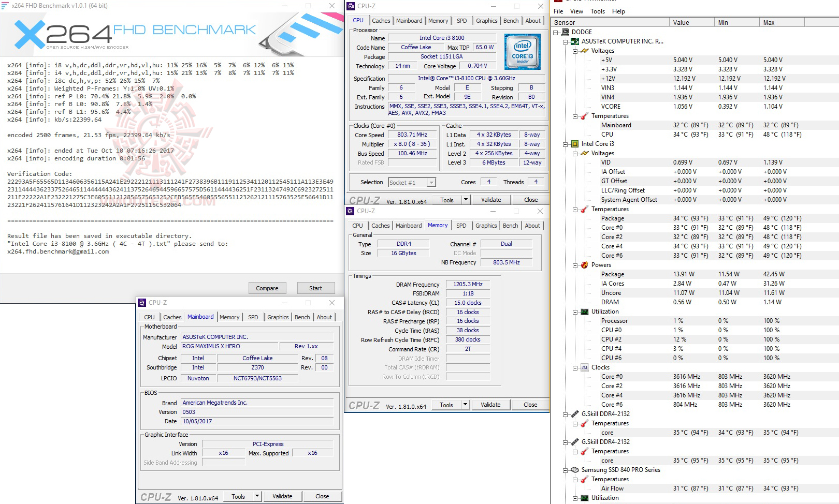Click the Temperatures icon under Intel Core i3
Viewport: 839px width, 504px height.
coord(585,209)
